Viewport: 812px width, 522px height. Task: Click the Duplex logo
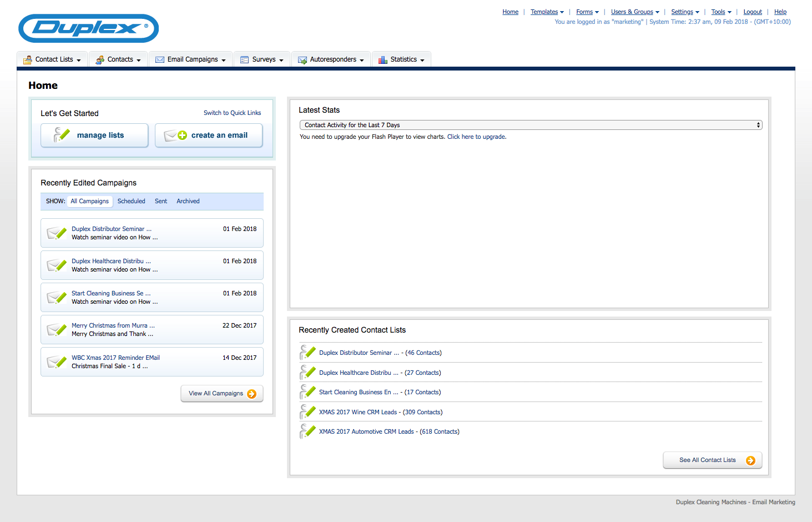tap(89, 28)
